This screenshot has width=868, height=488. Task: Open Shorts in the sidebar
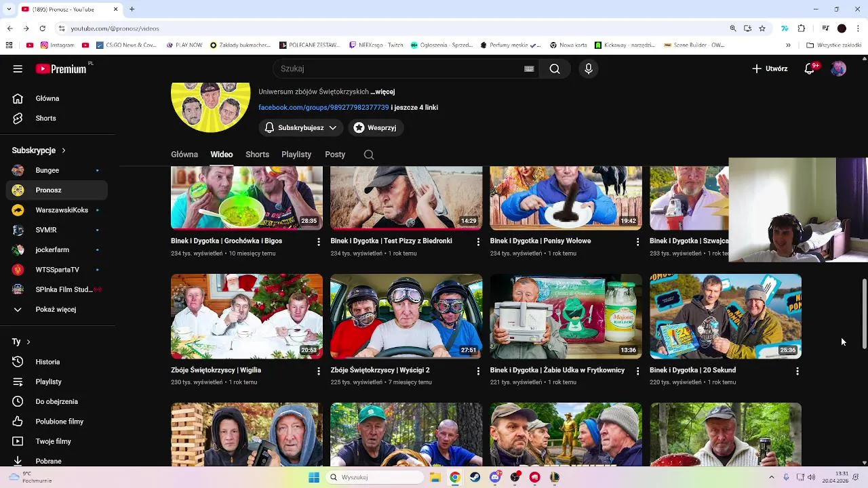(x=57, y=118)
